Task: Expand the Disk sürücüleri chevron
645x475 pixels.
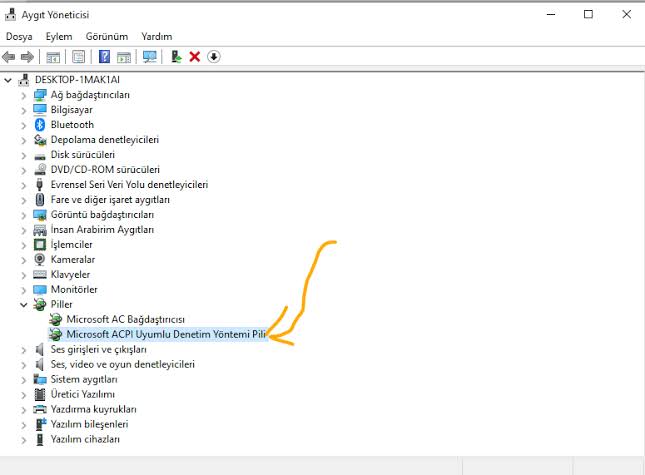Action: pos(23,155)
